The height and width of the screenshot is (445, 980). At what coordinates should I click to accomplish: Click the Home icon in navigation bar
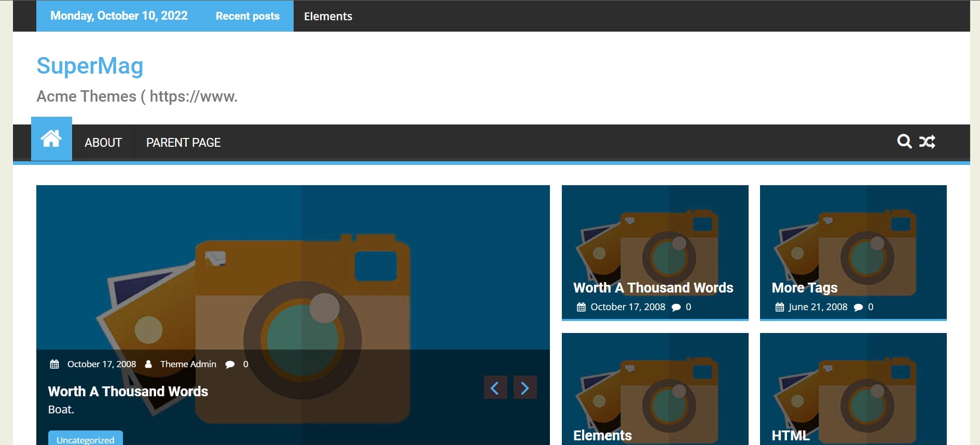tap(51, 139)
